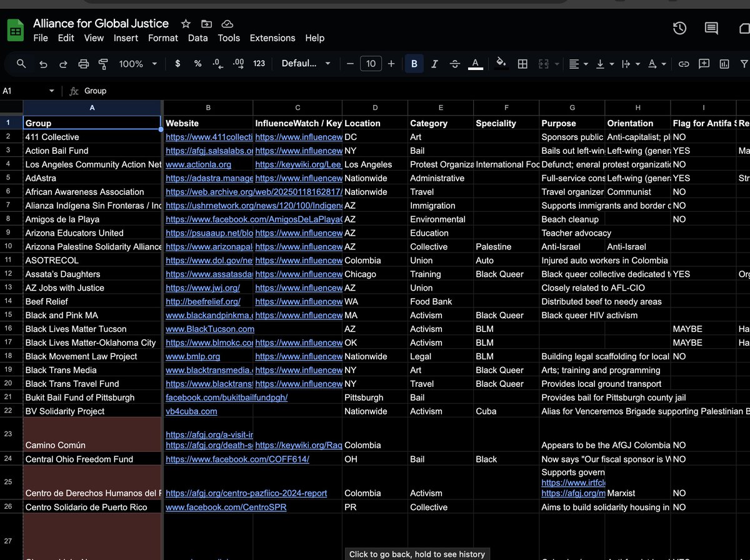Increase decimal places
Screen dimensions: 750x560
click(x=238, y=64)
